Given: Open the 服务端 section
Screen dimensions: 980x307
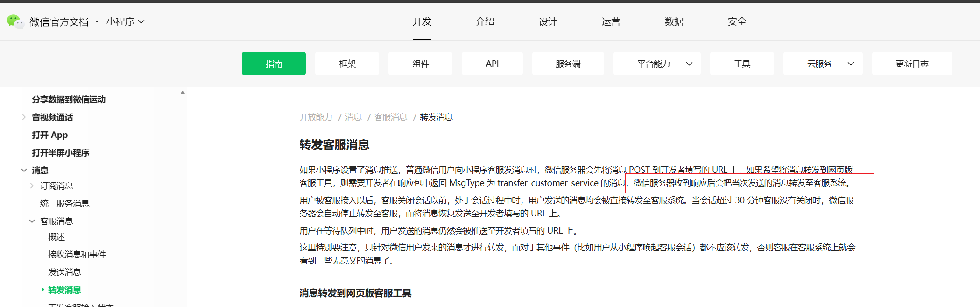Looking at the screenshot, I should point(568,64).
